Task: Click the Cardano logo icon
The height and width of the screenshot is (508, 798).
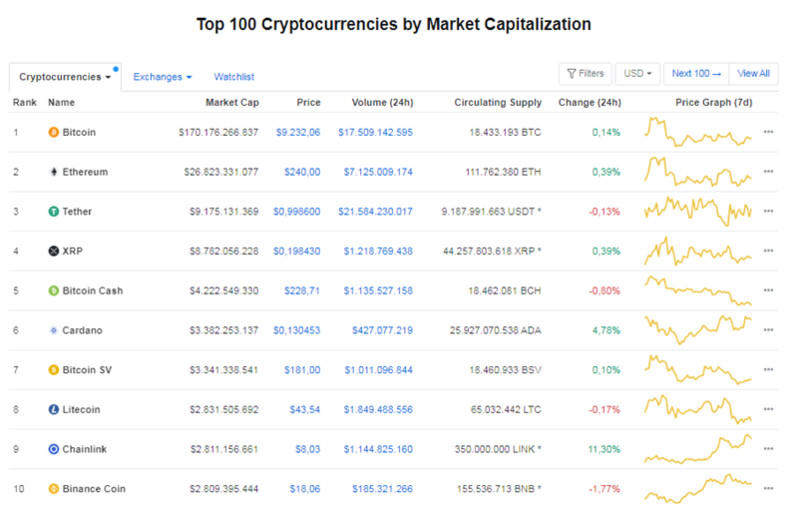Action: [54, 330]
